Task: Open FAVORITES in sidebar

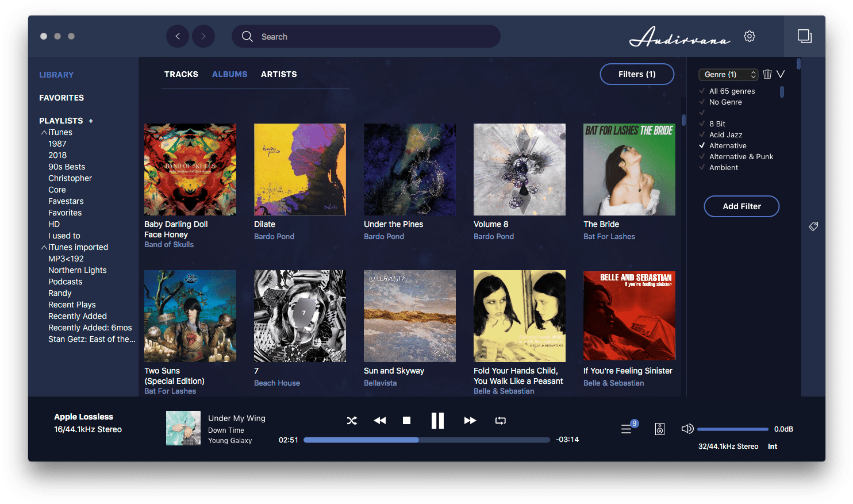Action: pyautogui.click(x=62, y=98)
